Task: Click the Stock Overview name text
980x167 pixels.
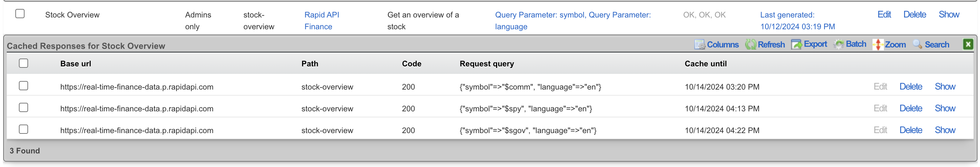Action: (x=72, y=15)
